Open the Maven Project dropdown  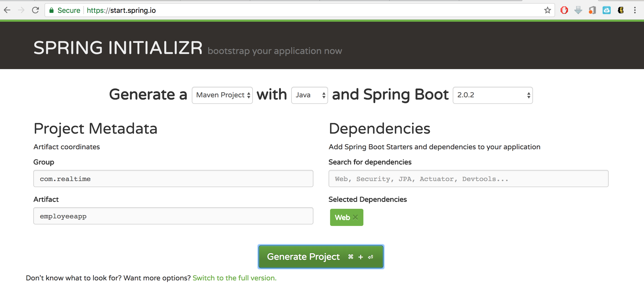click(222, 95)
